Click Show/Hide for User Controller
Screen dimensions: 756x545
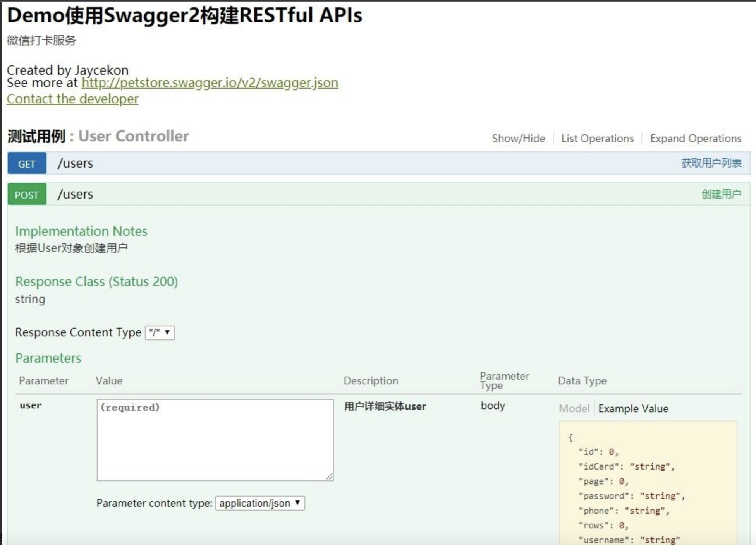518,138
